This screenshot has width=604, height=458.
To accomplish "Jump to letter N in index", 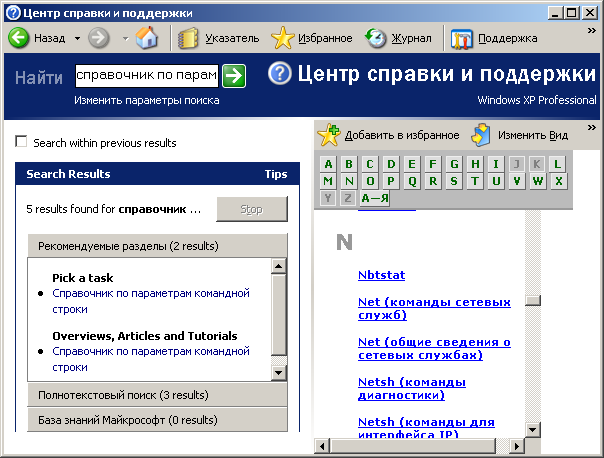I will click(349, 181).
